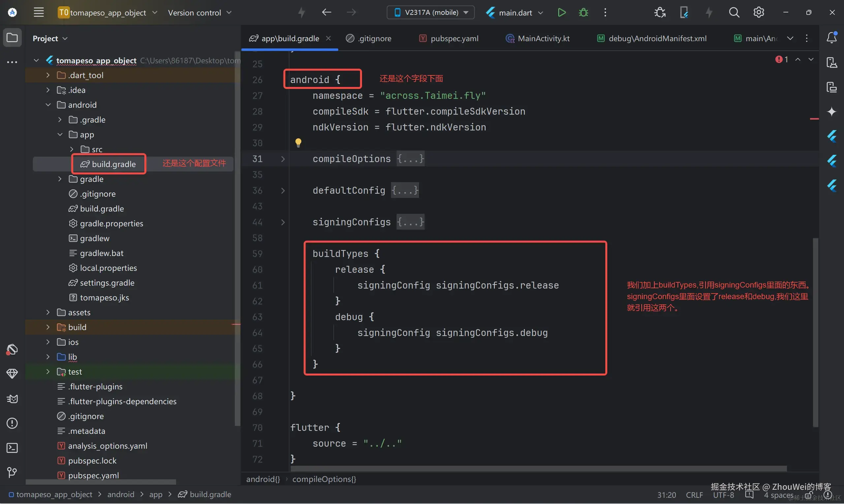Switch to the pubspec.yaml tab
The width and height of the screenshot is (844, 504).
(x=454, y=39)
